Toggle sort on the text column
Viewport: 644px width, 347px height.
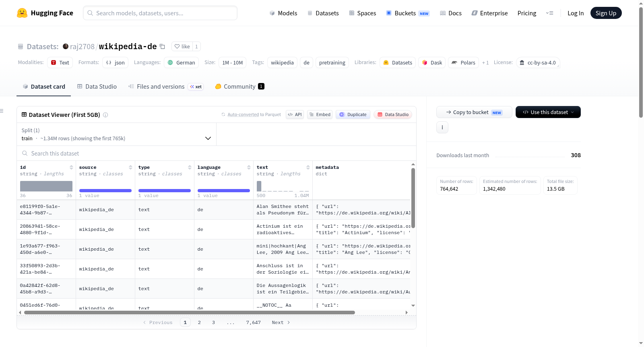308,167
